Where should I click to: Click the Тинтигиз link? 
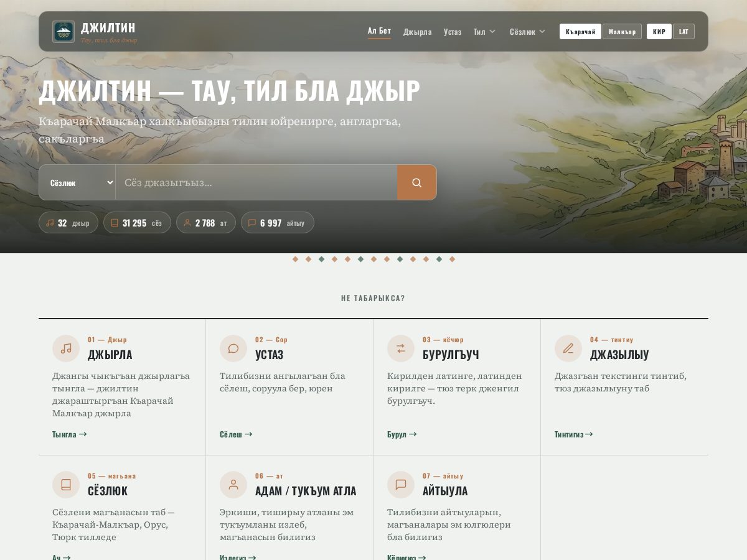click(x=573, y=434)
